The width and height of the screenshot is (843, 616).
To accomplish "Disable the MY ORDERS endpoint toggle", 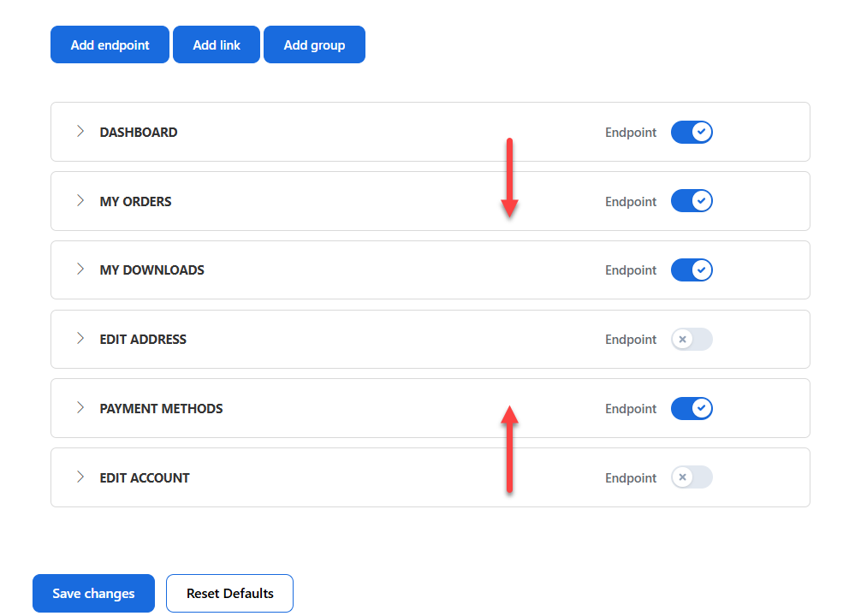I will [x=692, y=201].
